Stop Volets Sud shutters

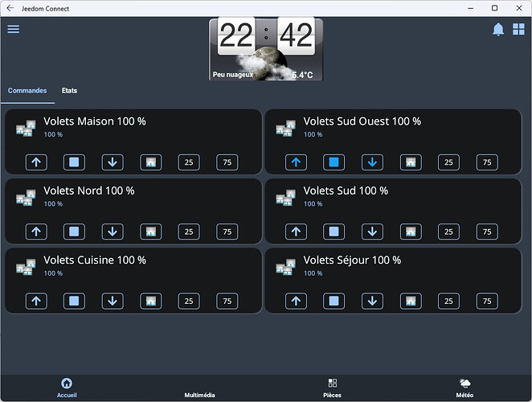coord(334,232)
